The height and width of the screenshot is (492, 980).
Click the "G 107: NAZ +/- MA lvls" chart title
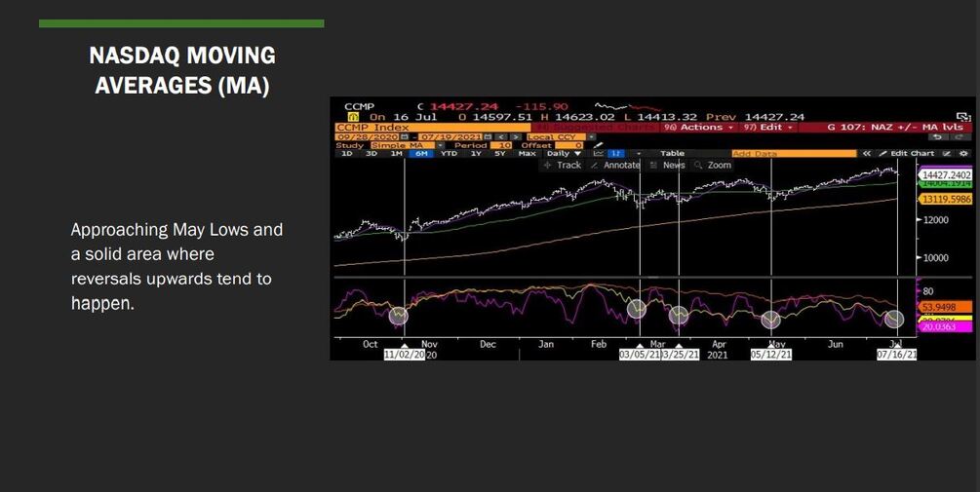895,127
